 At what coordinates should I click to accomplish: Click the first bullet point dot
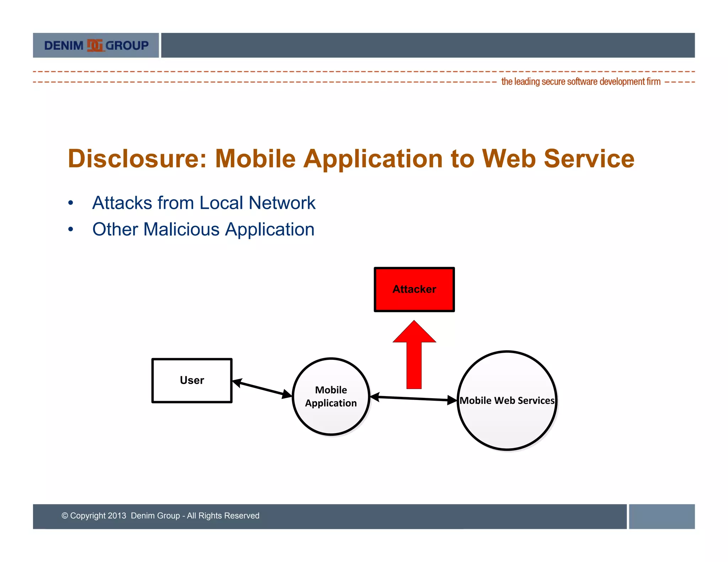pos(71,203)
